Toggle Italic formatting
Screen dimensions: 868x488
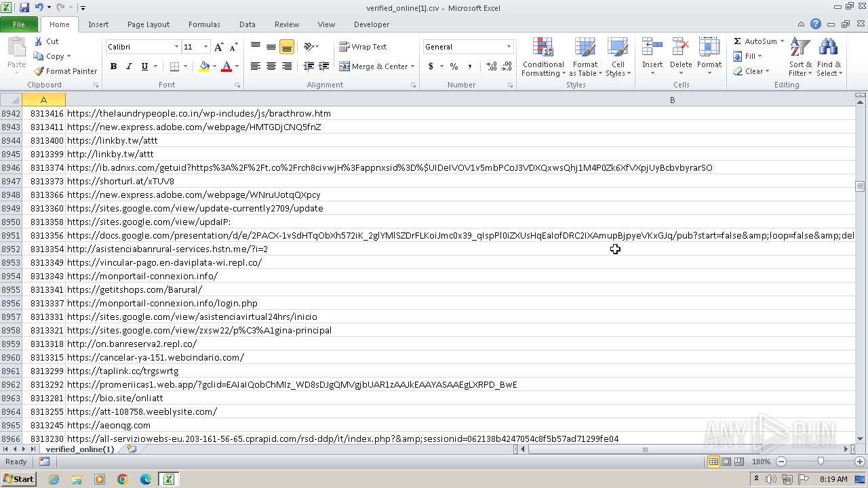129,66
